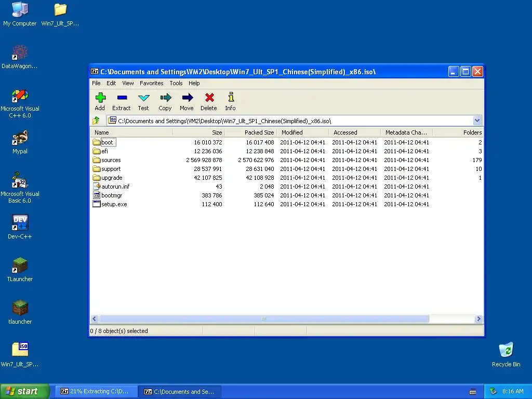Viewport: 532px width, 399px height.
Task: Open the Windows Start button
Action: click(x=25, y=391)
